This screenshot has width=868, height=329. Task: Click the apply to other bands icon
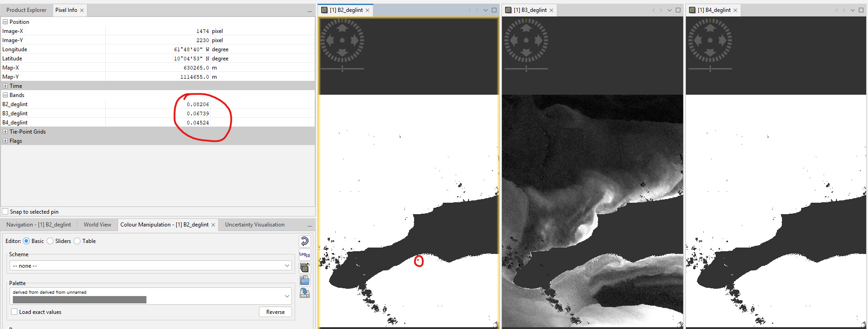[304, 268]
